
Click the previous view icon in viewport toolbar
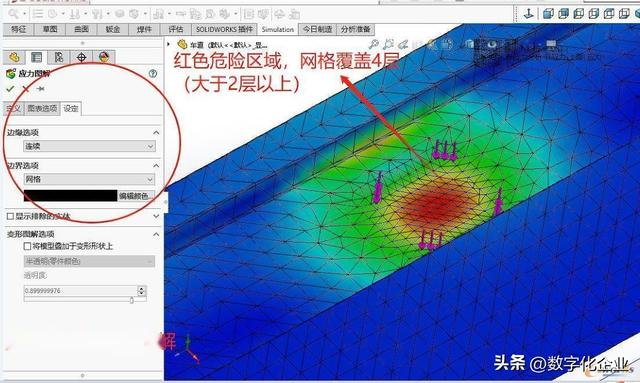(x=403, y=44)
